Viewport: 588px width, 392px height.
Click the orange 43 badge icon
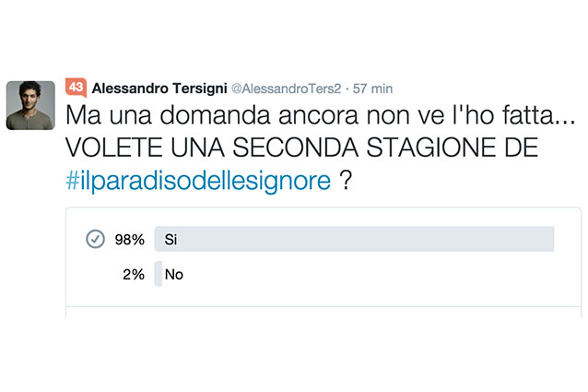76,88
